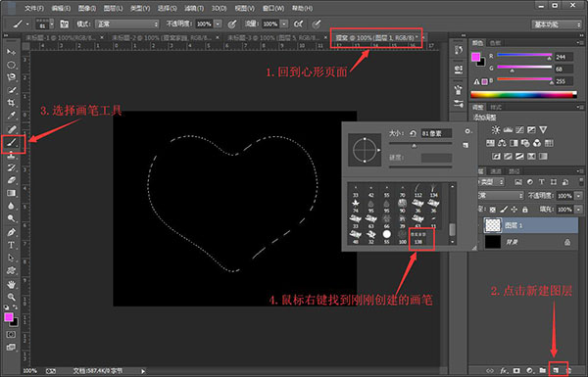The width and height of the screenshot is (588, 377).
Task: Select the Eraser tool
Action: [11, 180]
